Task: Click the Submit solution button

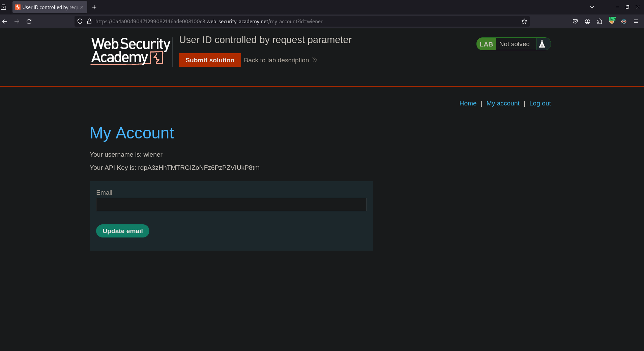Action: pos(209,60)
